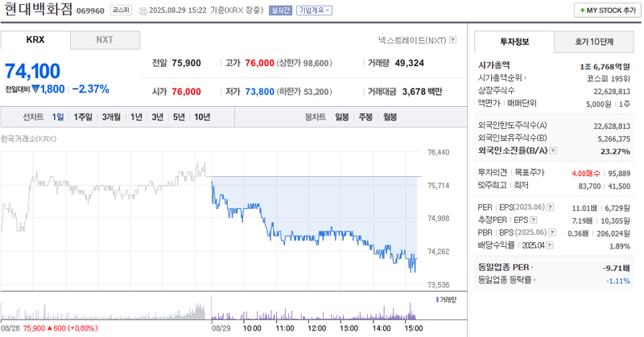Click the 투자의견 label link
This screenshot has width=644, height=337.
493,172
